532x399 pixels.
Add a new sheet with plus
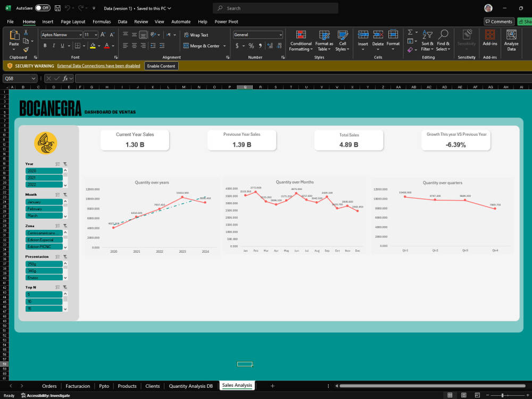[x=272, y=386]
